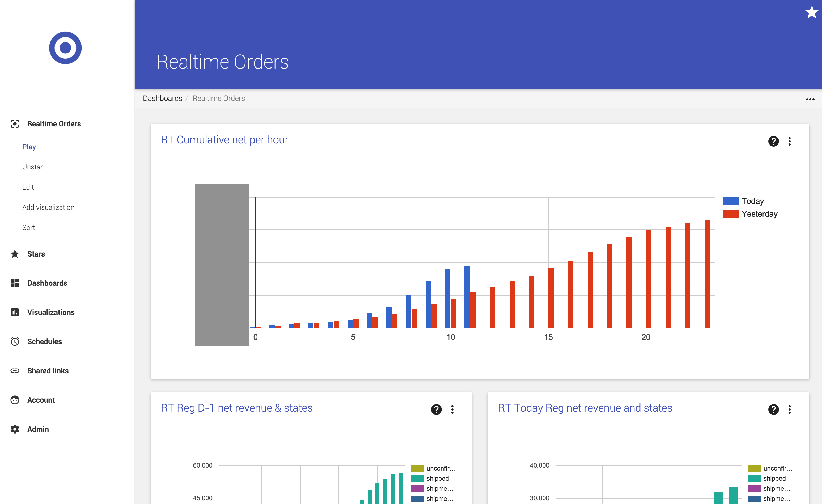Click the help icon on RT Cumulative chart

(x=773, y=141)
